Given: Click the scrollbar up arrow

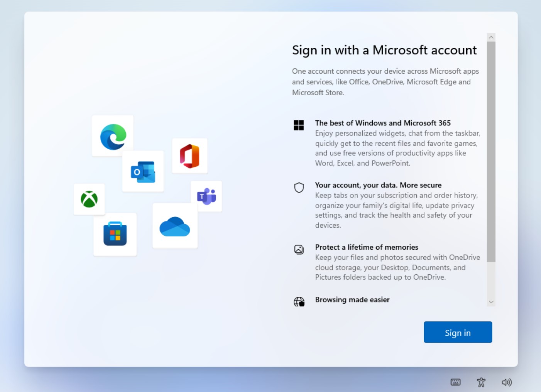Looking at the screenshot, I should [491, 37].
